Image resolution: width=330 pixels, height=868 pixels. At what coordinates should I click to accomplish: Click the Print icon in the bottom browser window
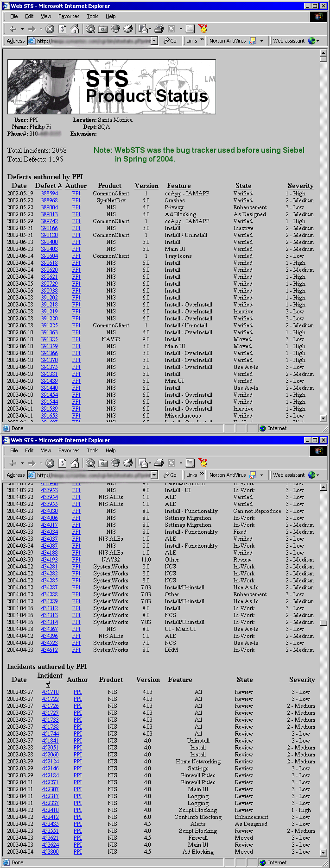[159, 463]
